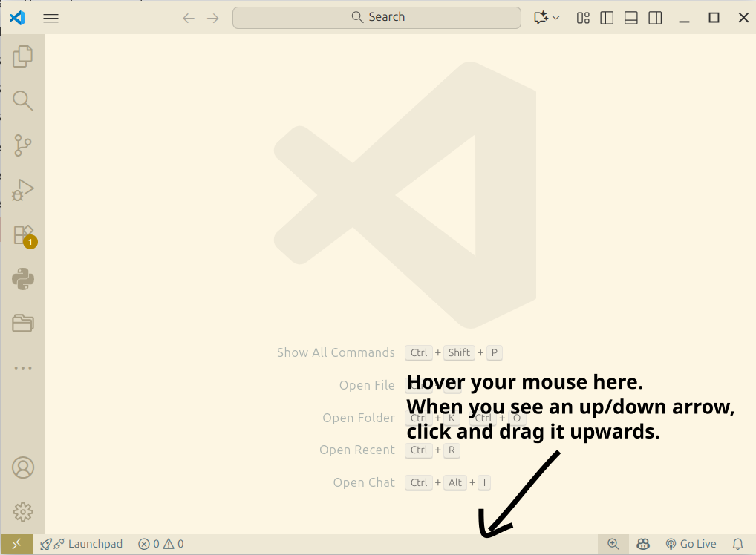This screenshot has width=756, height=555.
Task: Open the Extensions view with badge
Action: point(23,234)
